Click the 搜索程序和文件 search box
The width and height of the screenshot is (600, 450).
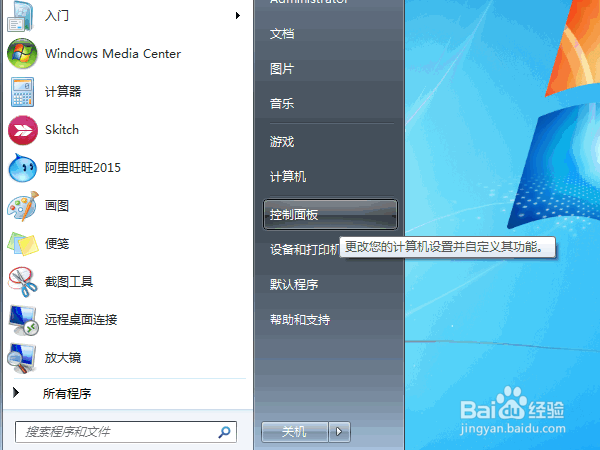pyautogui.click(x=126, y=432)
